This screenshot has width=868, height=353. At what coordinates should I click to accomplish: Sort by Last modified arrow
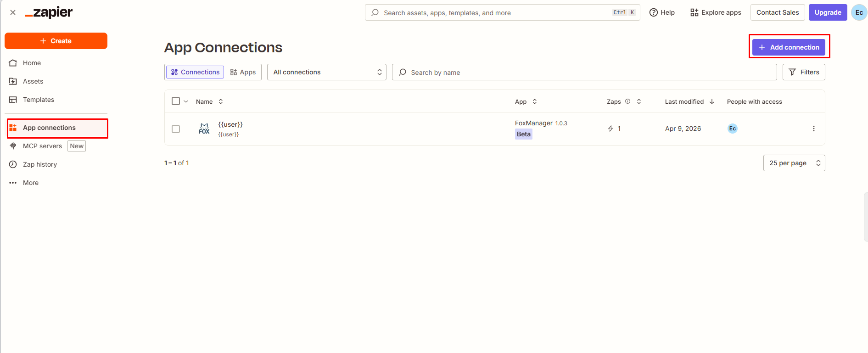tap(712, 101)
